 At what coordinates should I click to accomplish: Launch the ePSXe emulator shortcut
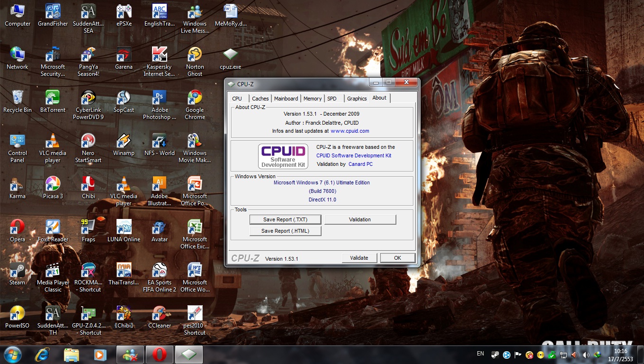pyautogui.click(x=124, y=15)
